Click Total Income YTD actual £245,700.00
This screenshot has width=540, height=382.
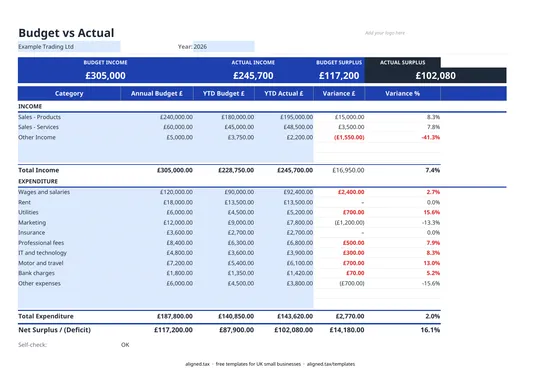tap(295, 170)
